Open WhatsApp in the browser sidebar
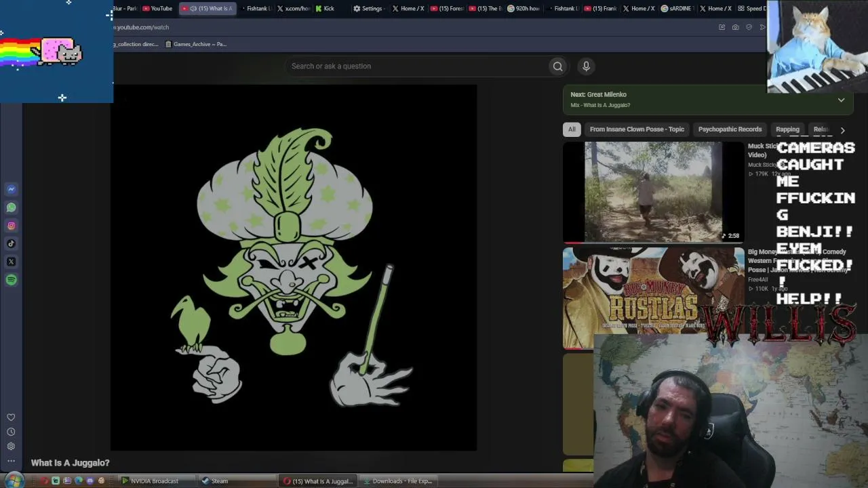 (11, 207)
